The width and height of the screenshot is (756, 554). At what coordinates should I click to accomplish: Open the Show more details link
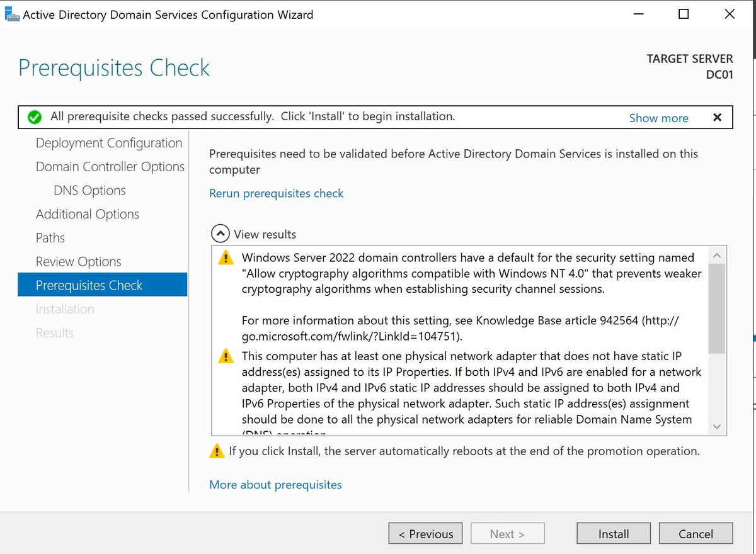658,118
